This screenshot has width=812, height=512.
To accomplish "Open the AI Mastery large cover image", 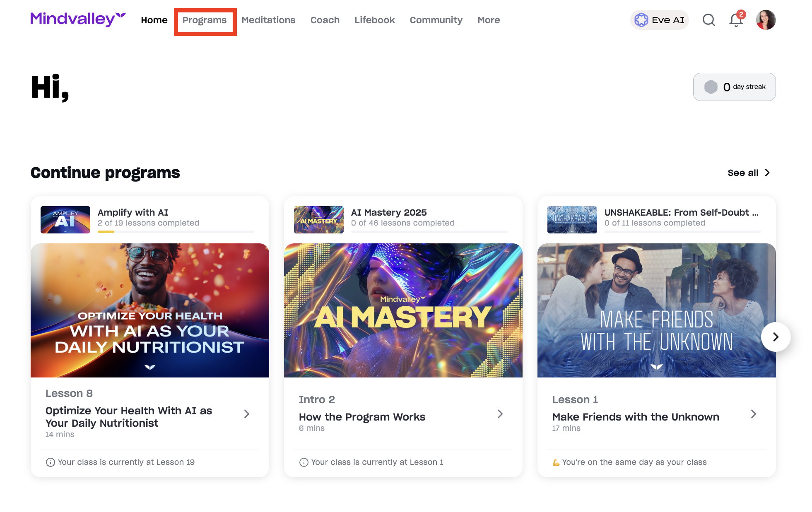I will (x=403, y=310).
